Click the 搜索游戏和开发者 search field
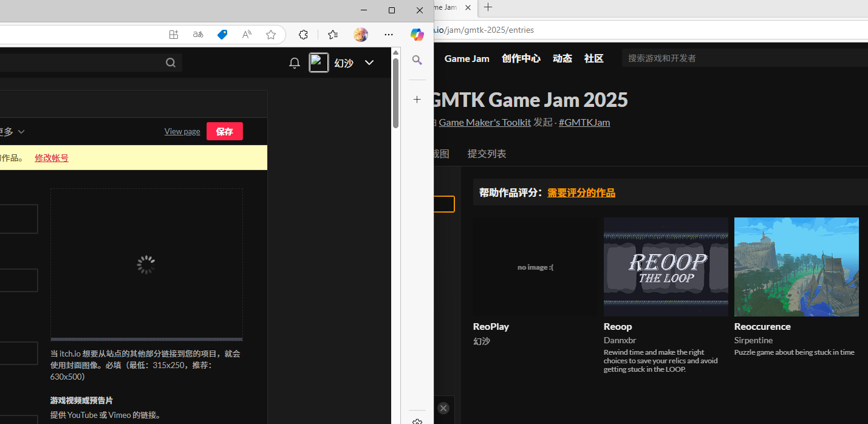 click(745, 58)
